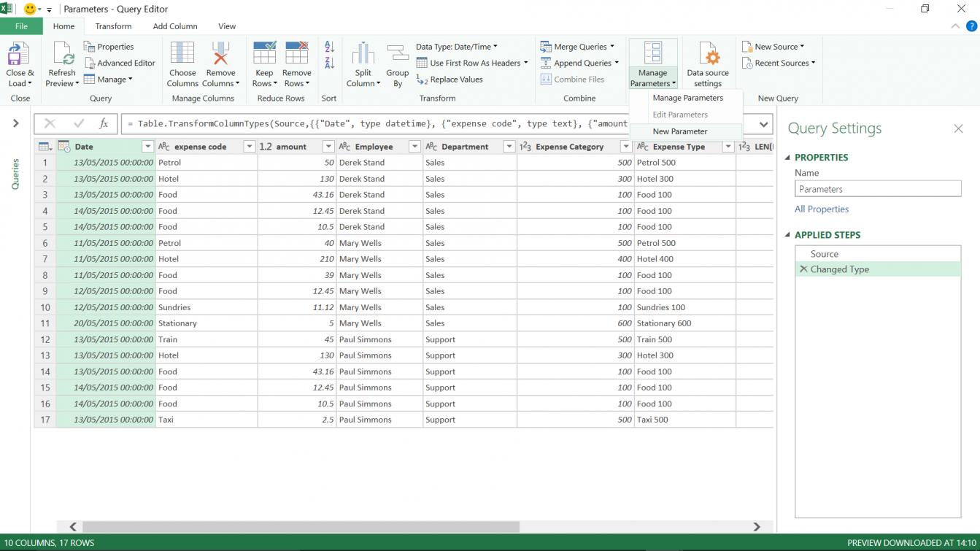Expand the formula bar
The width and height of the screenshot is (980, 551).
click(764, 124)
